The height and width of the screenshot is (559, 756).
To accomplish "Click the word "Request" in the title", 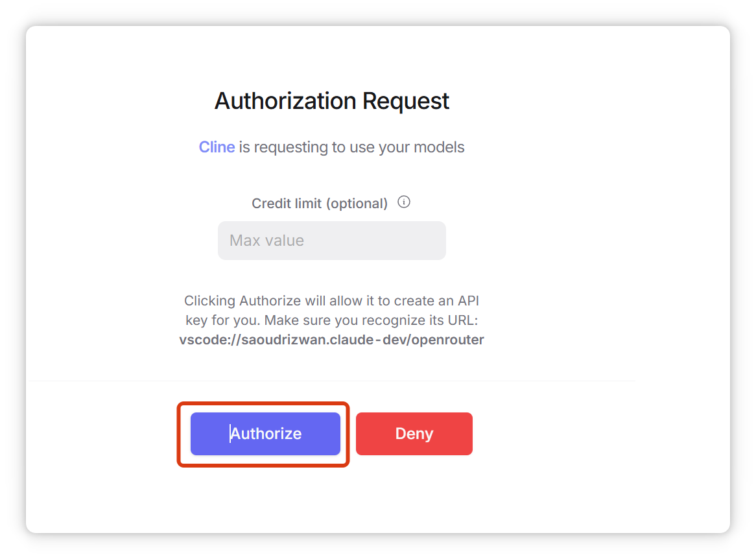I will 405,101.
